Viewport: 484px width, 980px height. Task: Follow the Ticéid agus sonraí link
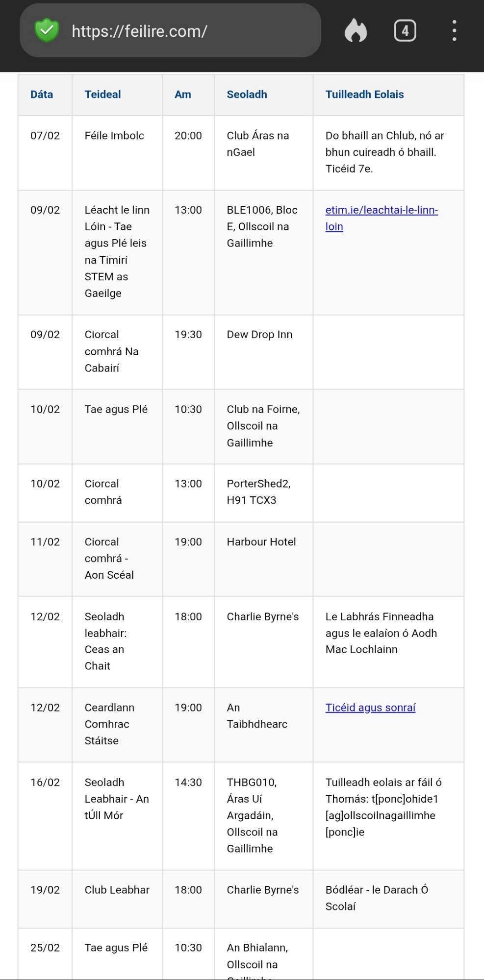tap(370, 708)
